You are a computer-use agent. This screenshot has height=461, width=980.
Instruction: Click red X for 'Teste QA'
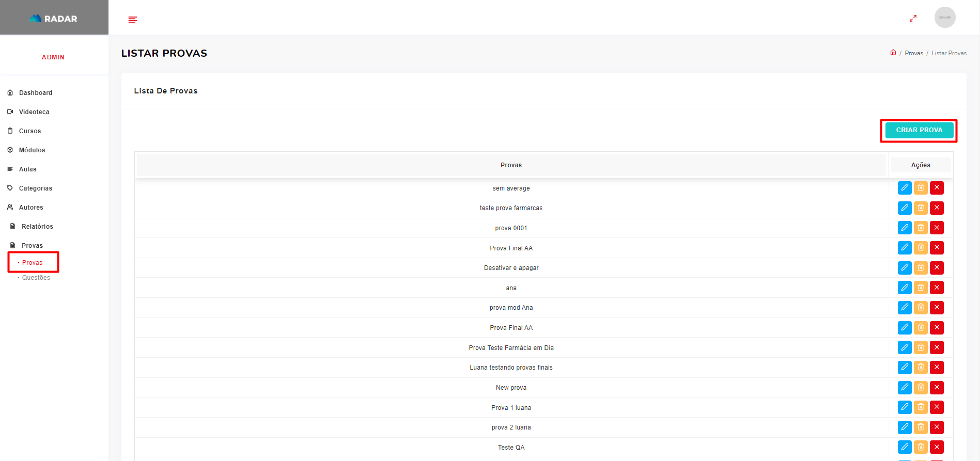point(937,447)
